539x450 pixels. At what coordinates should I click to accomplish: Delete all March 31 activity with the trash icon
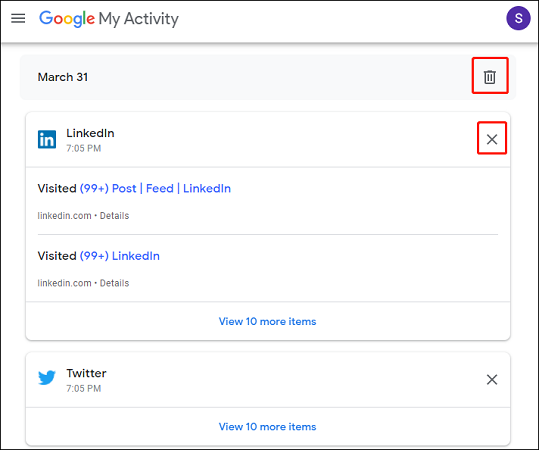(490, 77)
